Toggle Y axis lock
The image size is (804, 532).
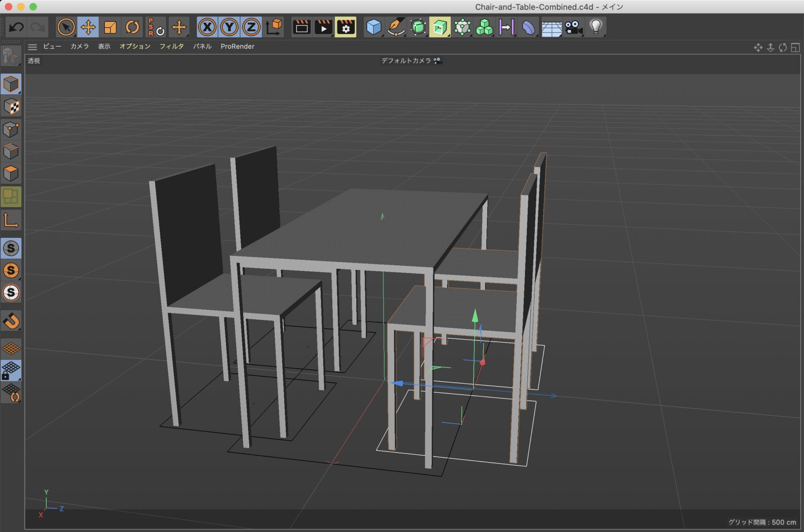[x=229, y=27]
